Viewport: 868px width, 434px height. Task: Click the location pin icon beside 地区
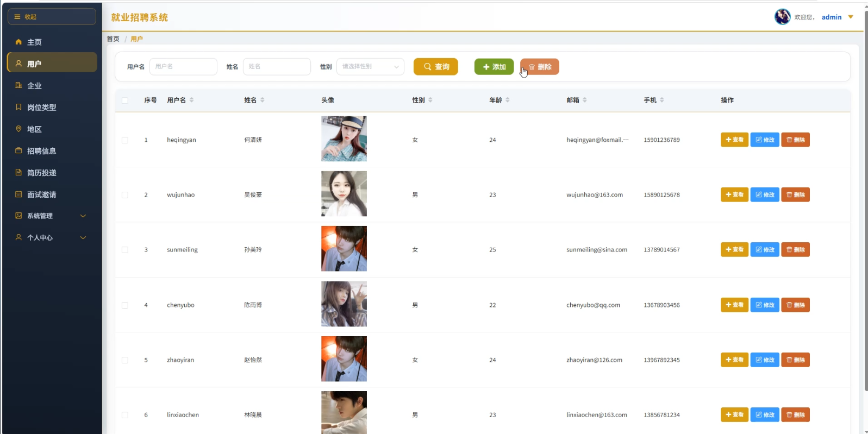pos(18,129)
